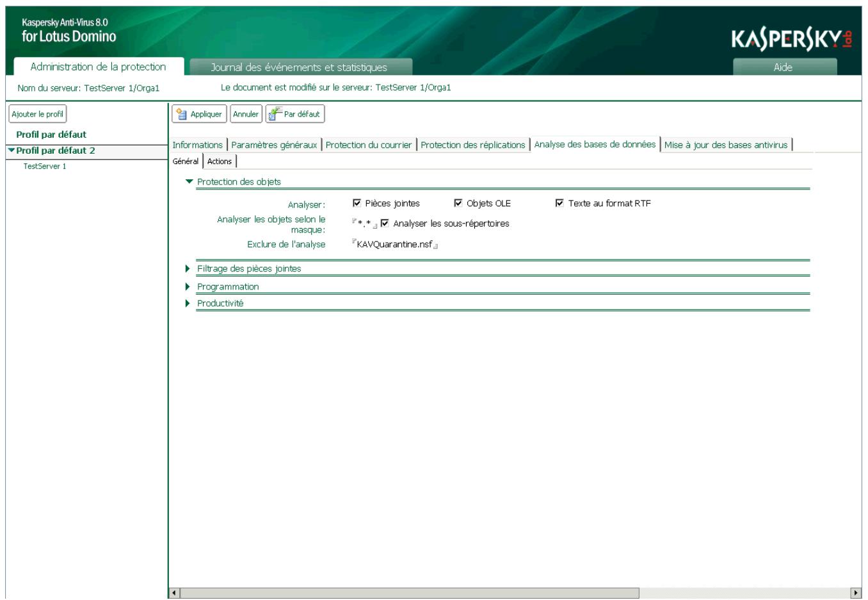The height and width of the screenshot is (600, 868).
Task: Open the Aide tab
Action: [x=784, y=67]
